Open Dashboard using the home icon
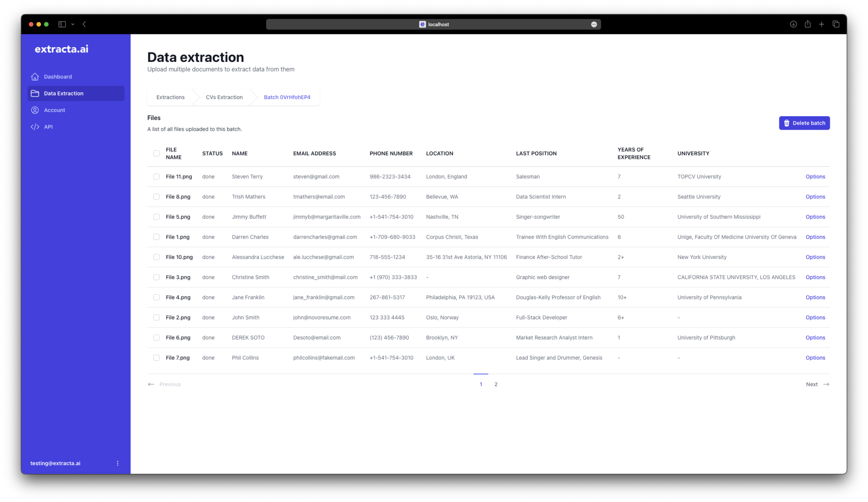The height and width of the screenshot is (502, 868). click(x=35, y=76)
